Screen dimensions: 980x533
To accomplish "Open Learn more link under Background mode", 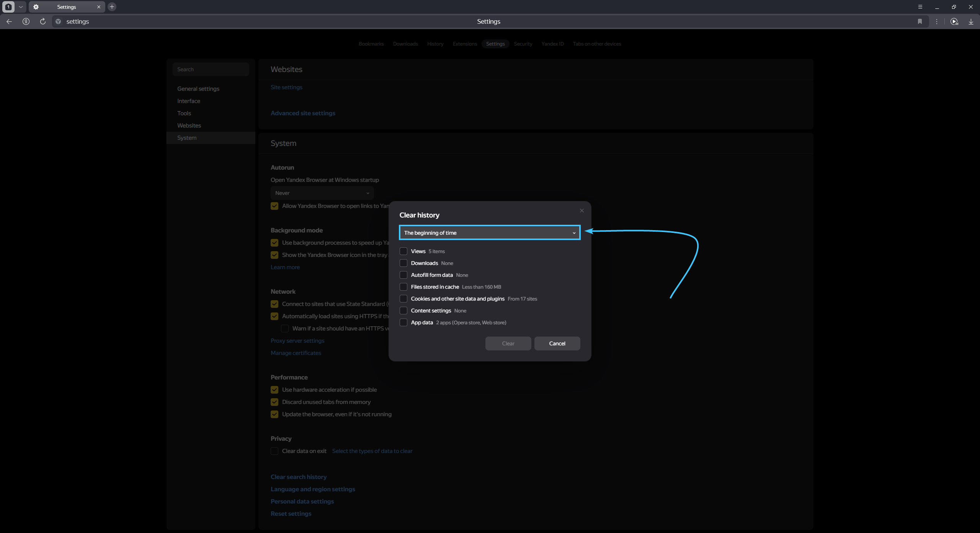I will (285, 267).
